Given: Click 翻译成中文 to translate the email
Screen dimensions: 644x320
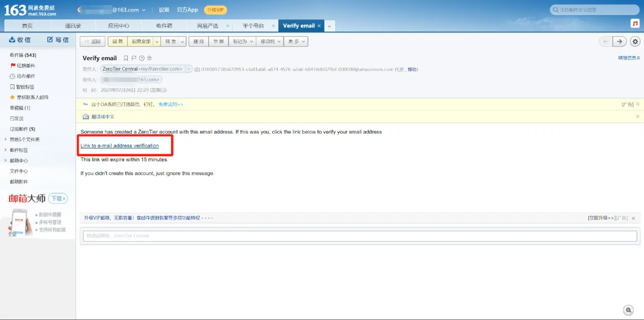Looking at the screenshot, I should pyautogui.click(x=103, y=117).
